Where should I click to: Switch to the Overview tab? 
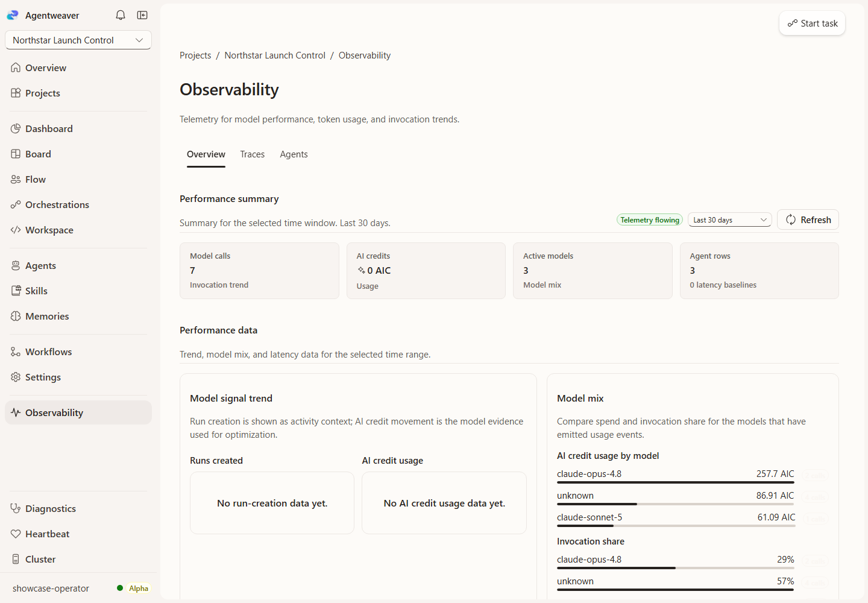tap(206, 154)
